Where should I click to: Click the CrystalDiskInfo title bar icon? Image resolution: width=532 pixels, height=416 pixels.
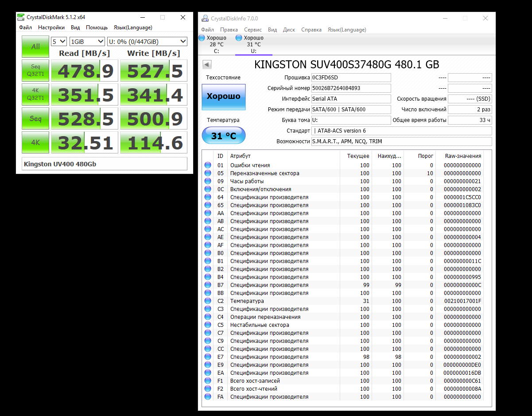pos(205,19)
